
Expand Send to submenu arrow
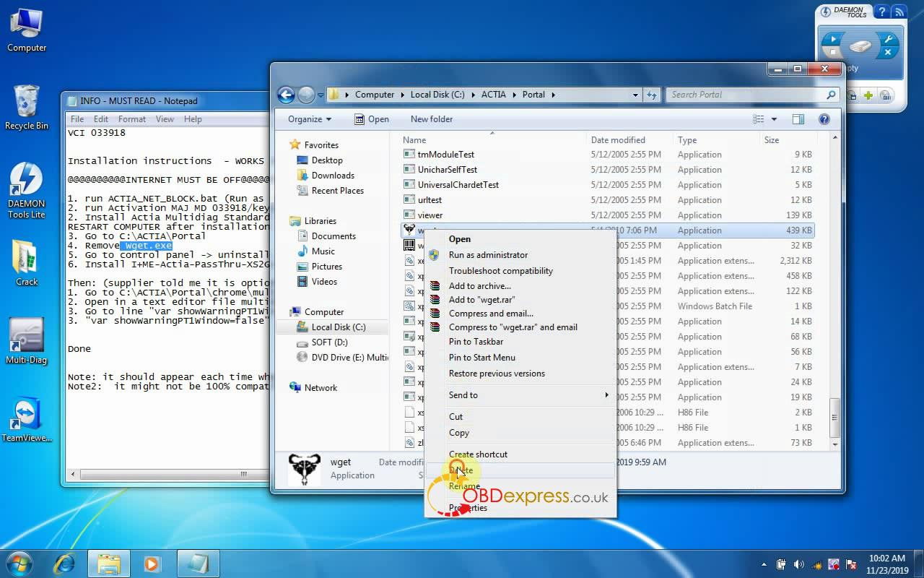606,395
